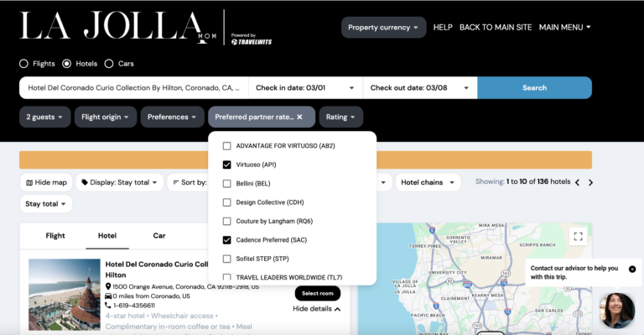Open chat with the advisor avatar
Image resolution: width=644 pixels, height=335 pixels.
[617, 311]
